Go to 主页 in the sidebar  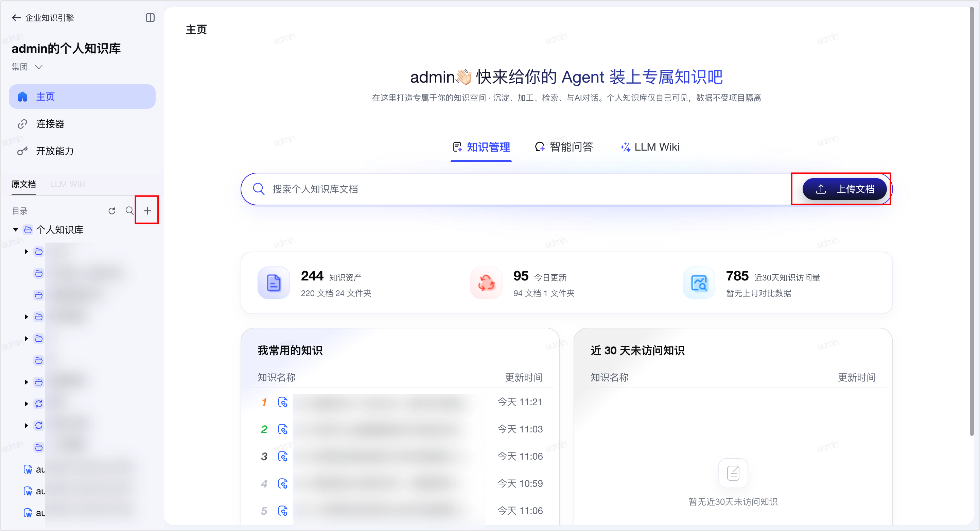82,97
